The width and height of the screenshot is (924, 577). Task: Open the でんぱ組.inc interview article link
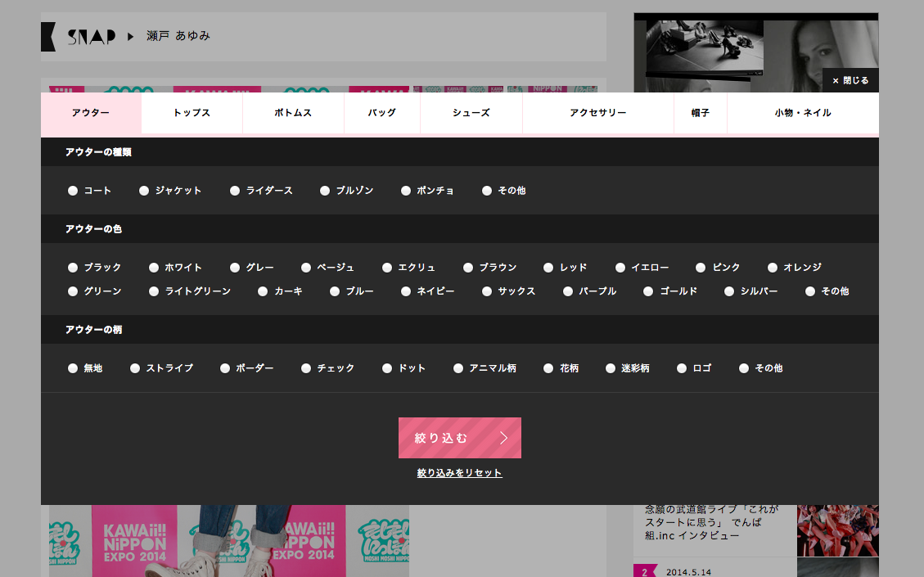pos(712,522)
